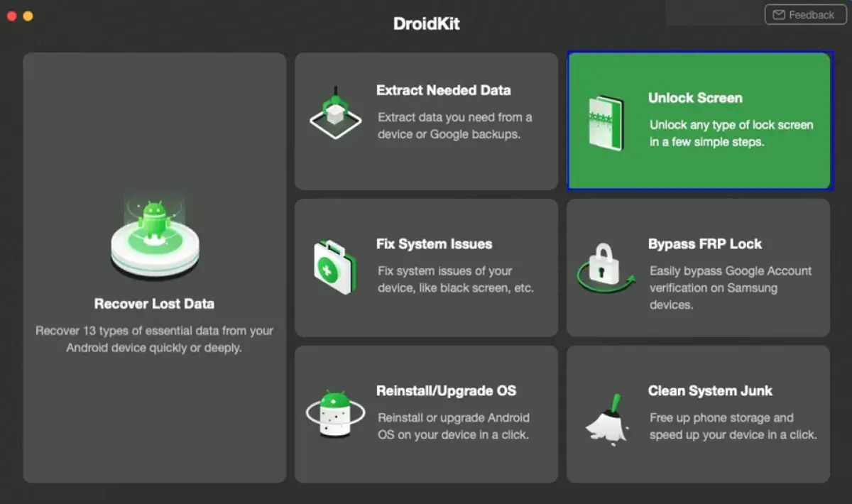Close the DroidKit window with red button
This screenshot has width=852, height=504.
coord(11,16)
